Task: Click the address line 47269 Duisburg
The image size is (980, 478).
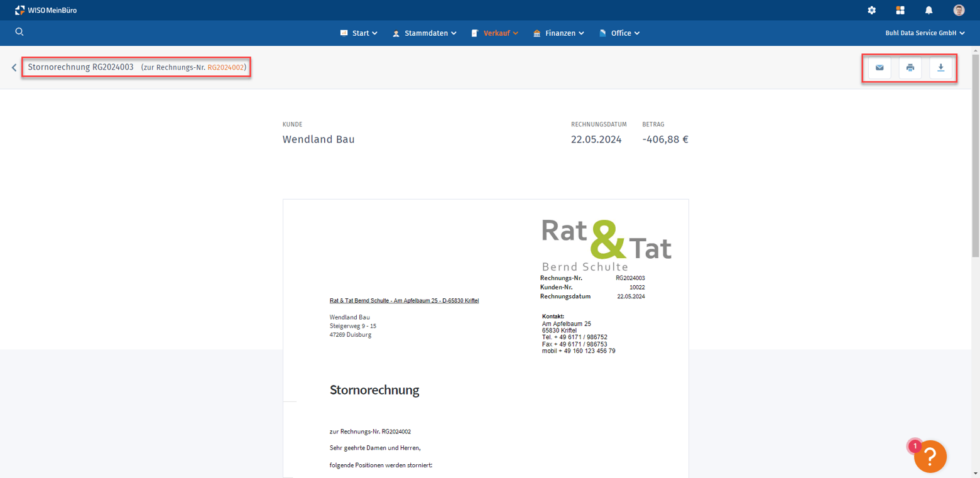Action: (351, 335)
